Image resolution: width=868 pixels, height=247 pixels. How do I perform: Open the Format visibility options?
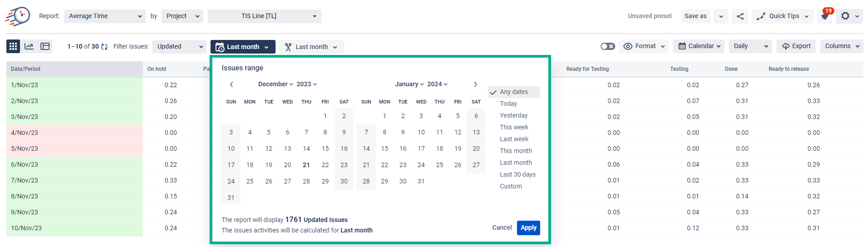coord(645,46)
